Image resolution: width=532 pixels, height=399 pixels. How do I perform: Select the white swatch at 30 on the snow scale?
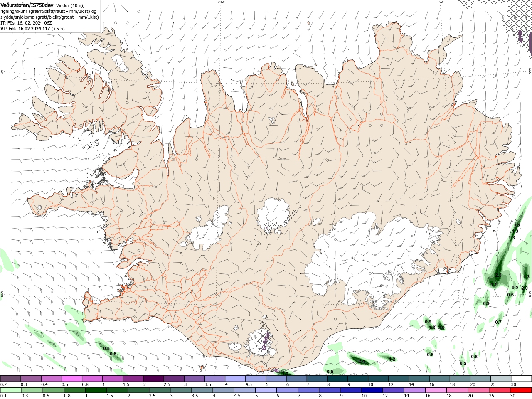pyautogui.click(x=521, y=379)
